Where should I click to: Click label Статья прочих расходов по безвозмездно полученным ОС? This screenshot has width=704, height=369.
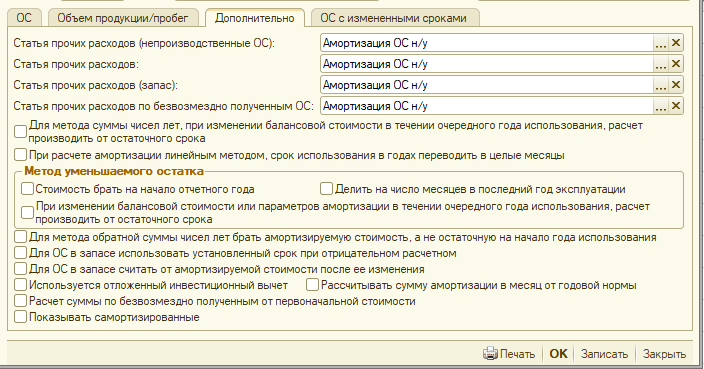[x=163, y=106]
